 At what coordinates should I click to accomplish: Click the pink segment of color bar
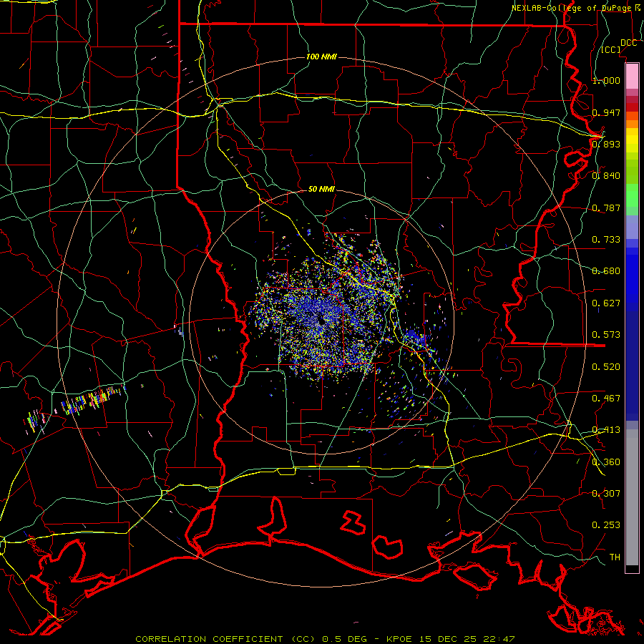(x=632, y=77)
